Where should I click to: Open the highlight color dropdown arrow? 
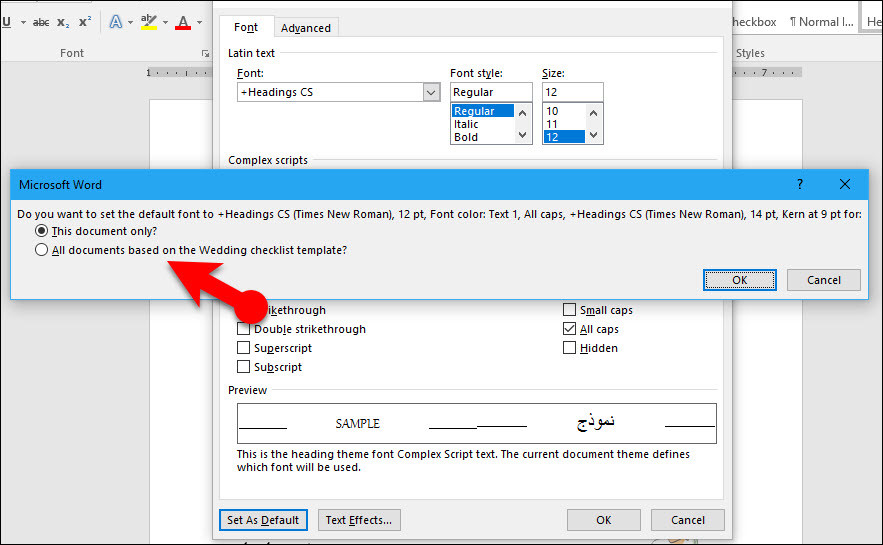[x=165, y=23]
